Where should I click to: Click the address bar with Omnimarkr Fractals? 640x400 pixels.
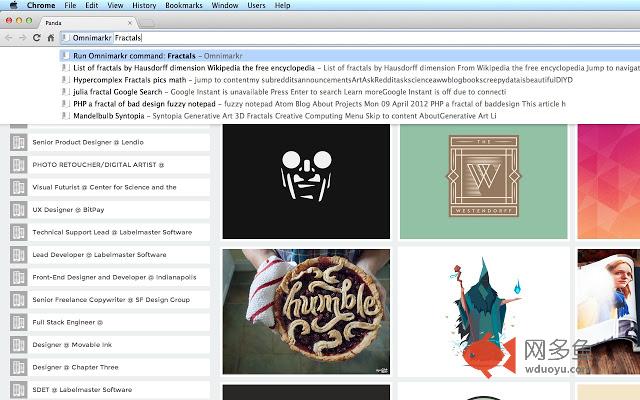pyautogui.click(x=300, y=37)
